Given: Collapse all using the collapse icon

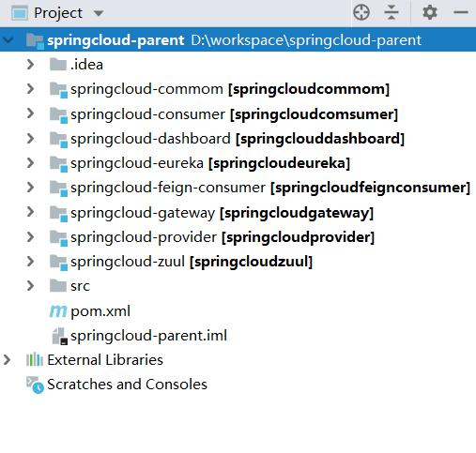Looking at the screenshot, I should point(392,13).
